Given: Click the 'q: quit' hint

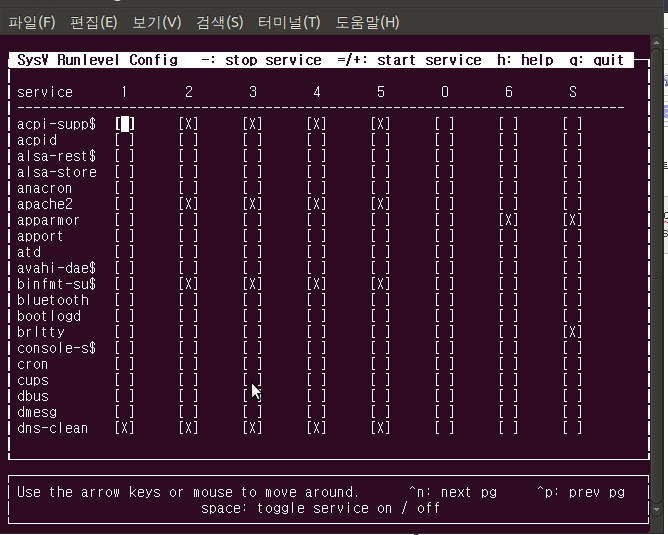Looking at the screenshot, I should (x=596, y=60).
